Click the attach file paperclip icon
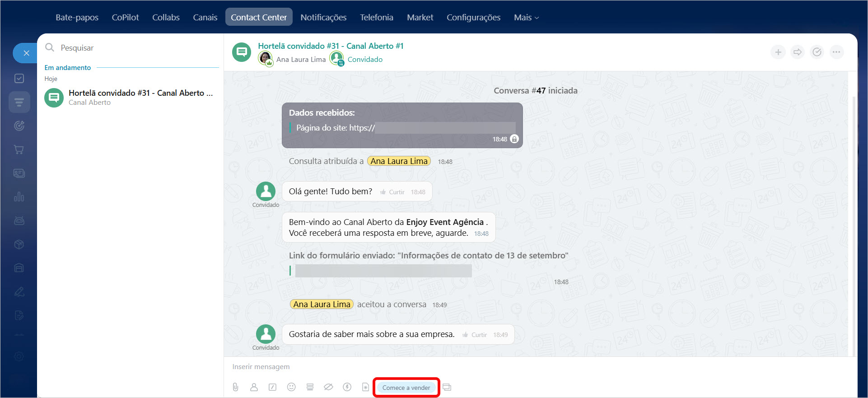Image resolution: width=868 pixels, height=398 pixels. coord(235,387)
